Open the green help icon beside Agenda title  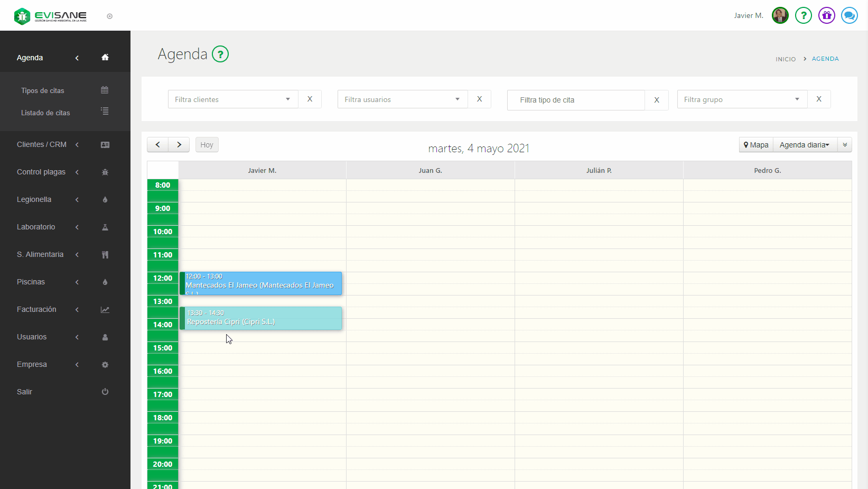[220, 54]
